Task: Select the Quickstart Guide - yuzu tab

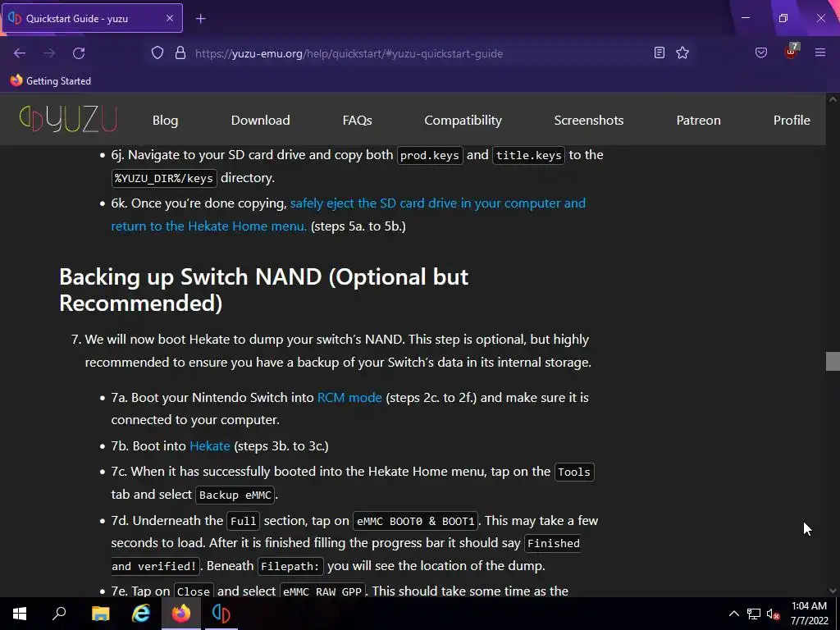Action: (x=92, y=18)
